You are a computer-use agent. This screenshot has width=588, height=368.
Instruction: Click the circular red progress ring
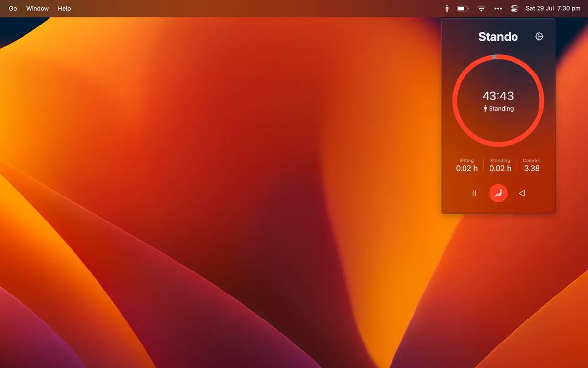[x=498, y=100]
